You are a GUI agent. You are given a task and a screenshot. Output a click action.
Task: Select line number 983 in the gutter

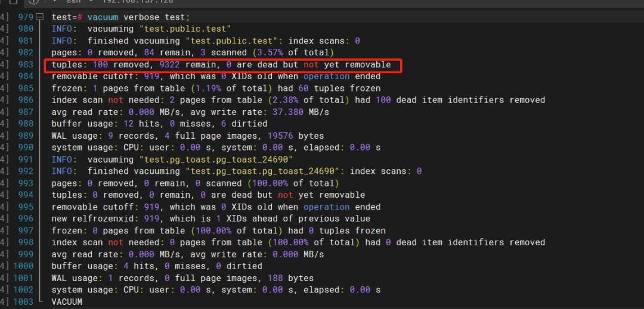[x=26, y=65]
